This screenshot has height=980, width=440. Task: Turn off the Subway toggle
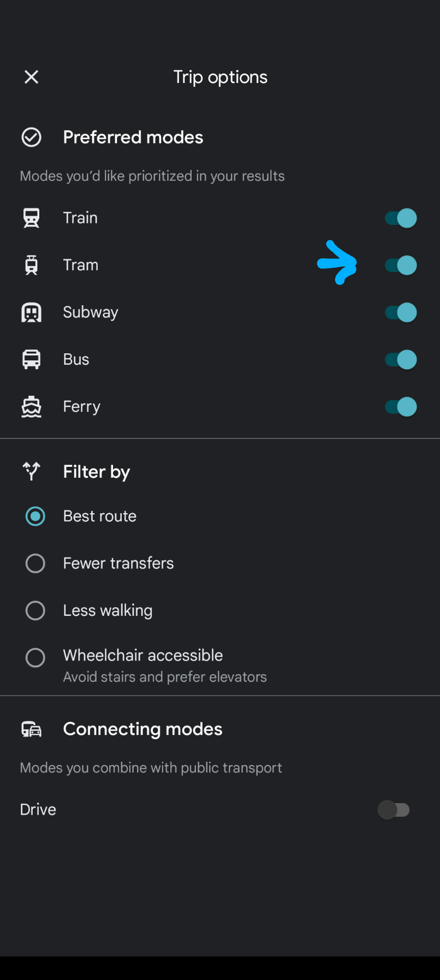point(401,312)
